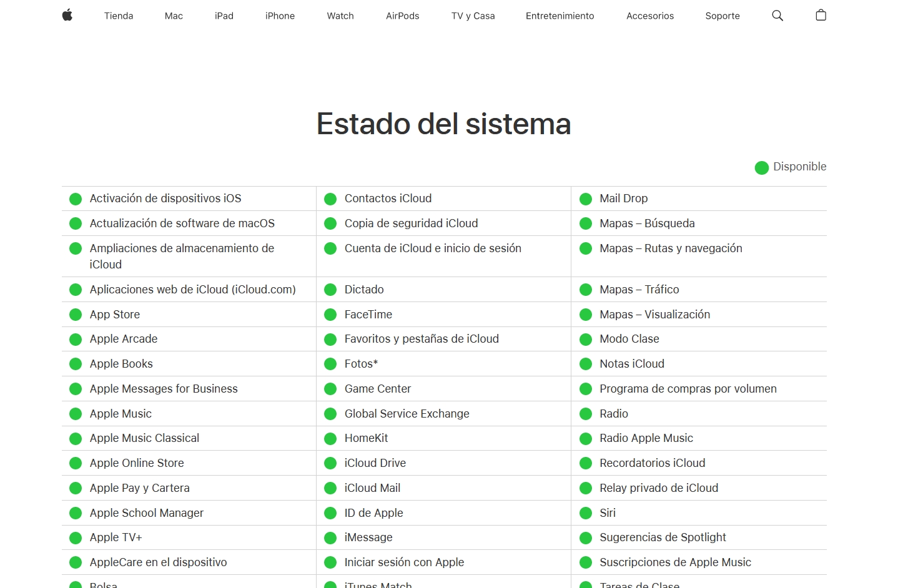
Task: Select 'Activación de dispositivos iOS' service
Action: click(x=165, y=198)
